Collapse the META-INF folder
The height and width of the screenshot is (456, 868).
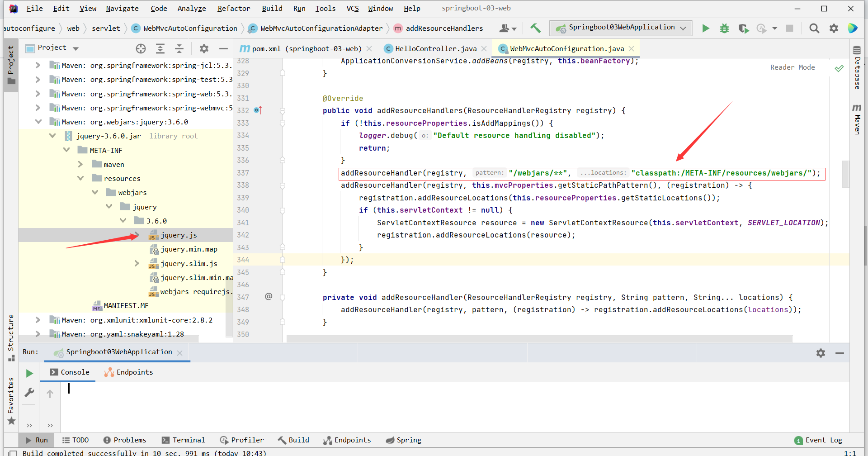pyautogui.click(x=66, y=150)
